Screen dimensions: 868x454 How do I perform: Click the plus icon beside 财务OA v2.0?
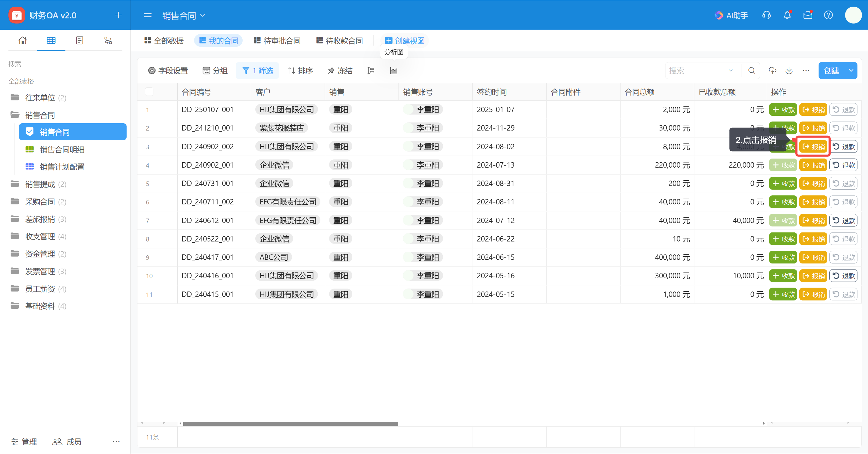pyautogui.click(x=118, y=15)
